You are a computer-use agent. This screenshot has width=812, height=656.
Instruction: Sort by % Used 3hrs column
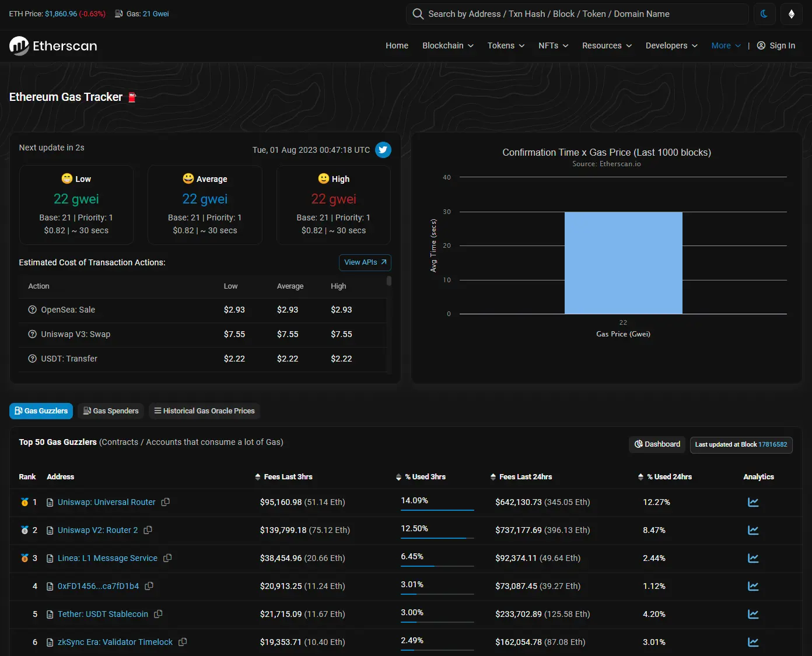click(421, 477)
